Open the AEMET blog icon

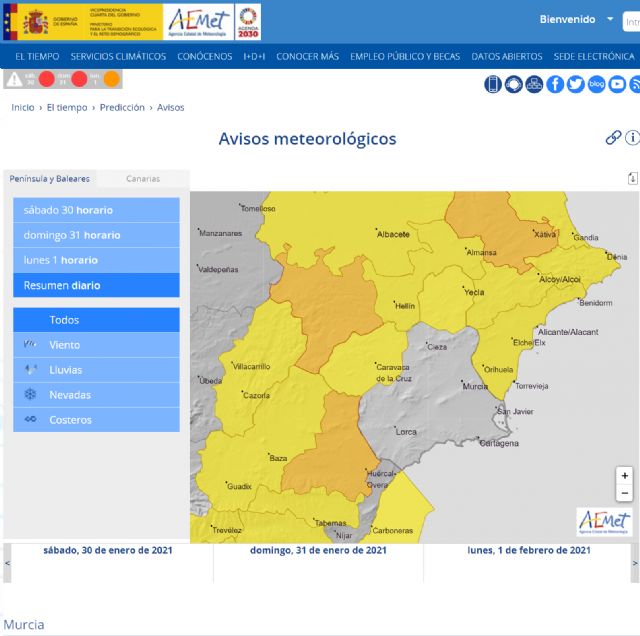click(x=597, y=84)
